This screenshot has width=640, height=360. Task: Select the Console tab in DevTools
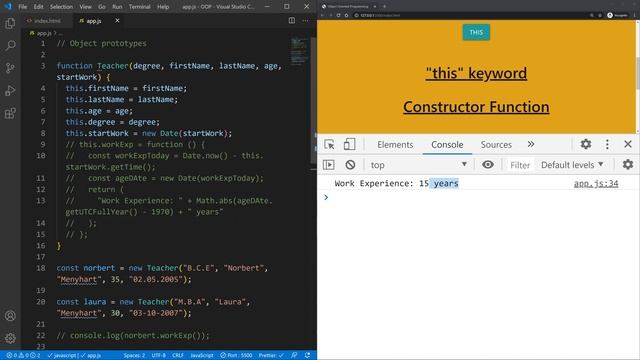point(447,144)
